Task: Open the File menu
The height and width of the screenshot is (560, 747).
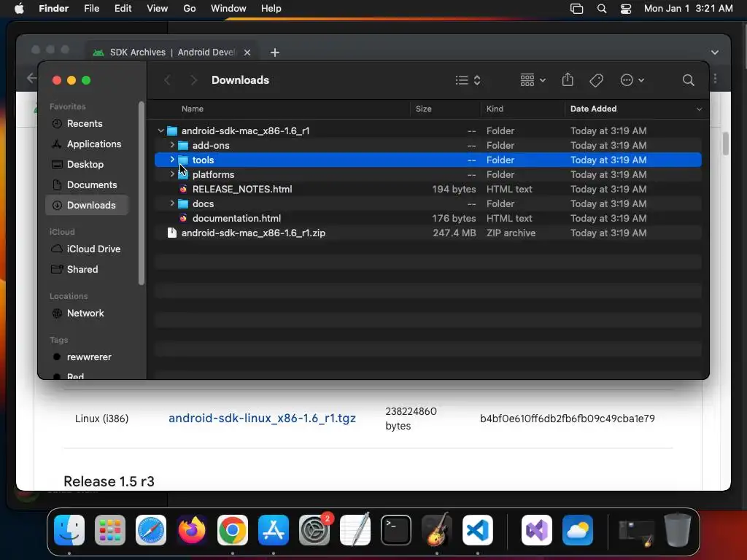Action: click(x=91, y=9)
